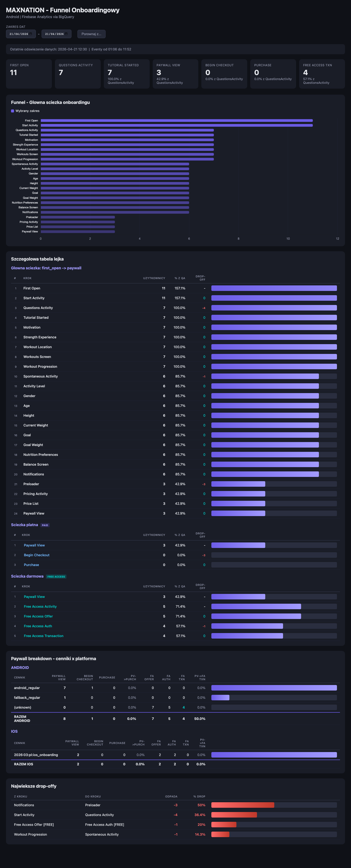This screenshot has height=868, width=351.
Task: Click the start date input field
Action: [21, 34]
